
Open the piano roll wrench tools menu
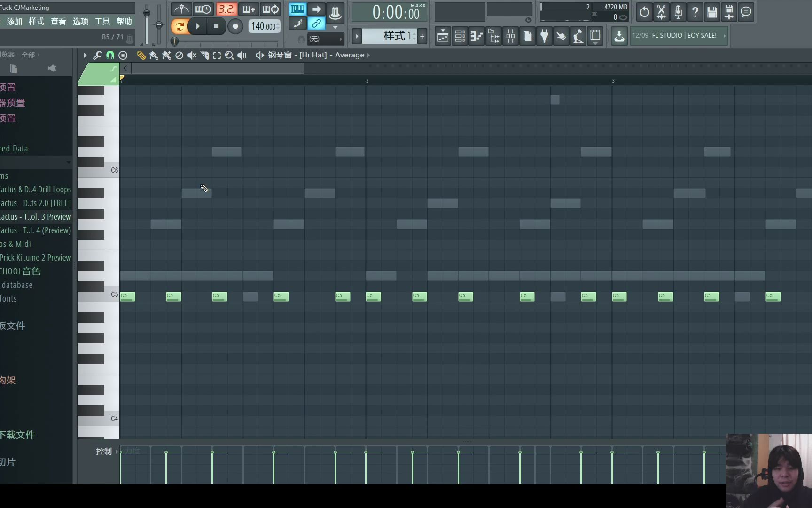tap(97, 55)
